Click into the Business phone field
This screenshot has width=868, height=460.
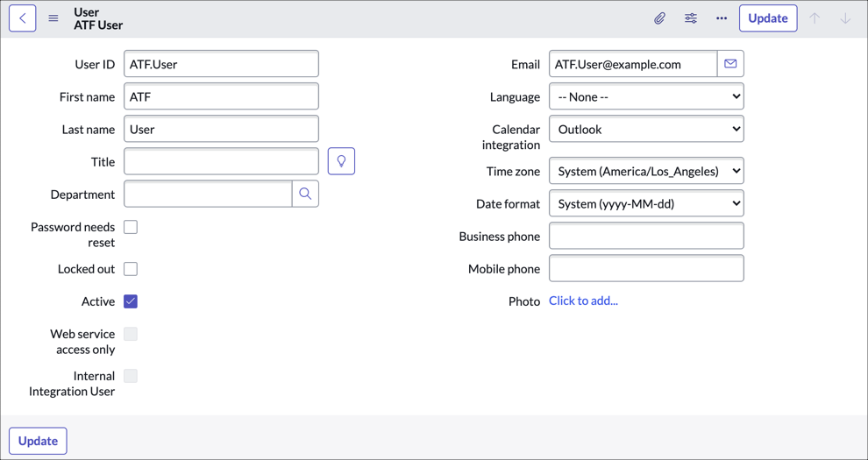pyautogui.click(x=646, y=236)
